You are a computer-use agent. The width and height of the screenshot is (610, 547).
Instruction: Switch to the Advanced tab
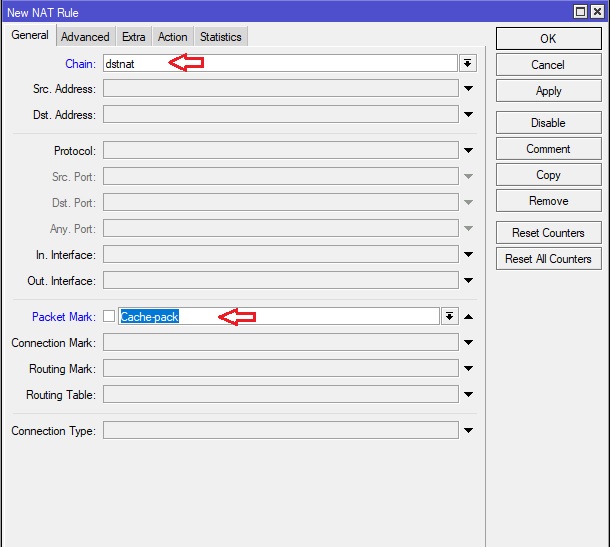[85, 37]
